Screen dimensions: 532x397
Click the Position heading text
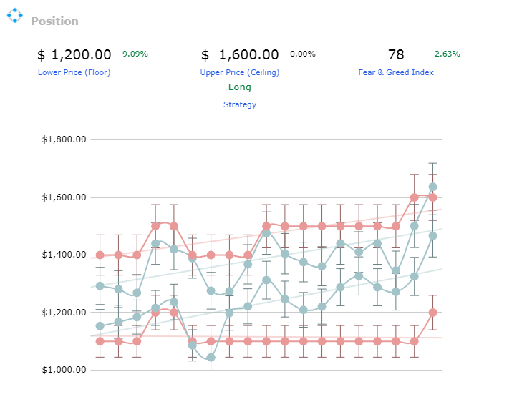(x=54, y=21)
